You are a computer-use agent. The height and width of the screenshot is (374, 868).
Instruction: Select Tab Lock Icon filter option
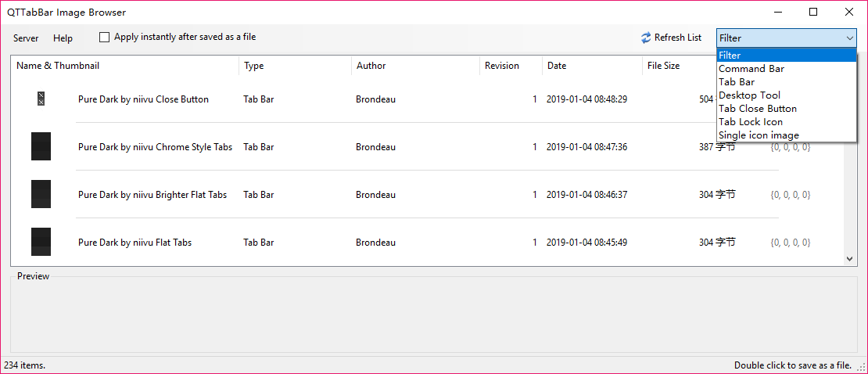[x=751, y=122]
